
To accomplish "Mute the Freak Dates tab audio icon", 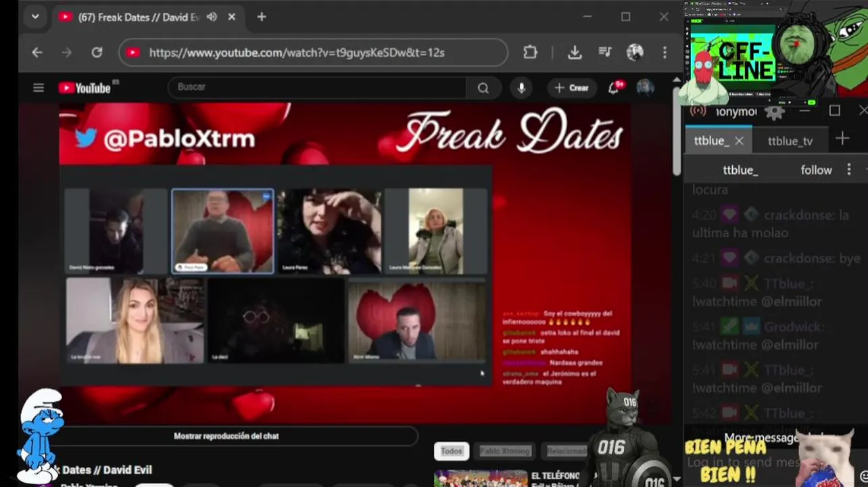I will (x=212, y=17).
